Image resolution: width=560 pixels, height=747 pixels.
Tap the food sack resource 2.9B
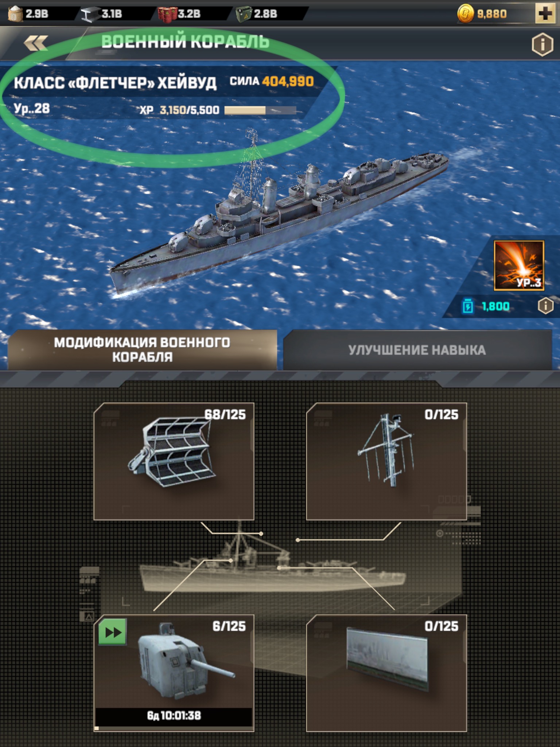click(28, 14)
